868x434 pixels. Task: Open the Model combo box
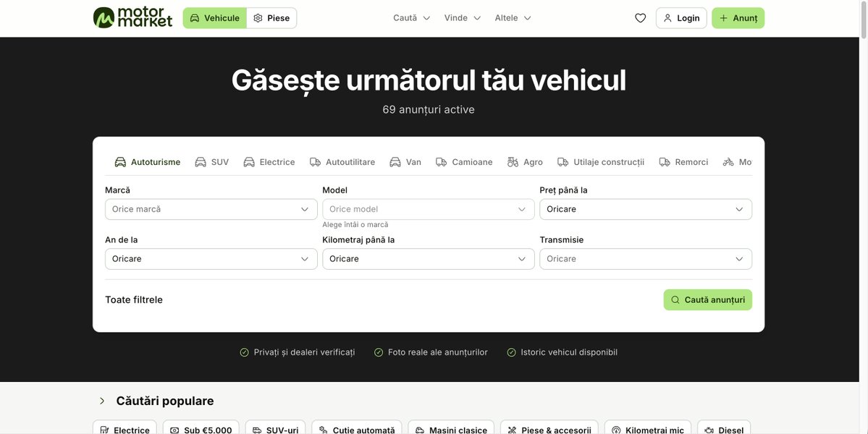(429, 209)
